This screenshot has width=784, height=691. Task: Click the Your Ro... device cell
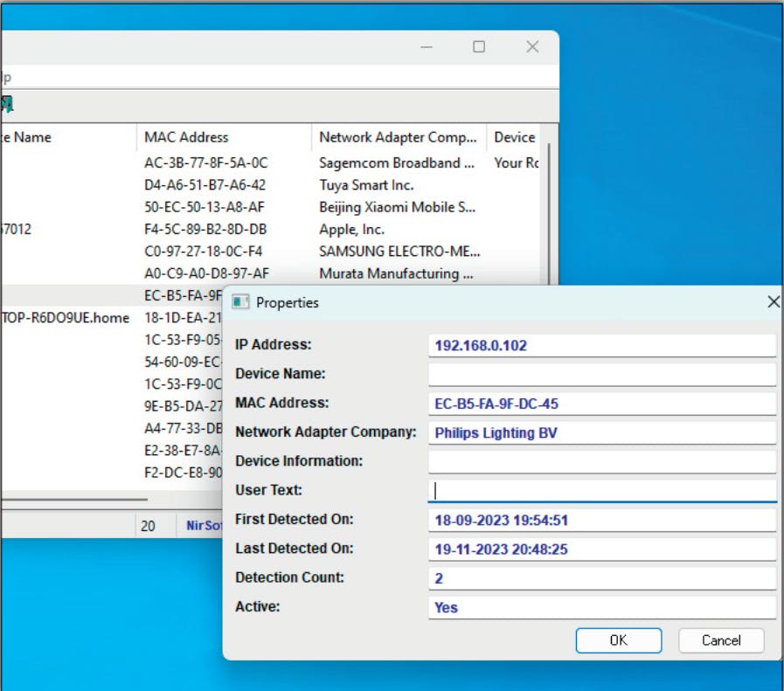[x=517, y=162]
